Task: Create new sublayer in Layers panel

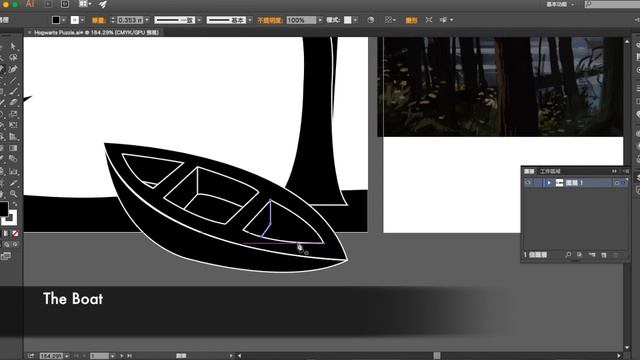Action: 592,255
